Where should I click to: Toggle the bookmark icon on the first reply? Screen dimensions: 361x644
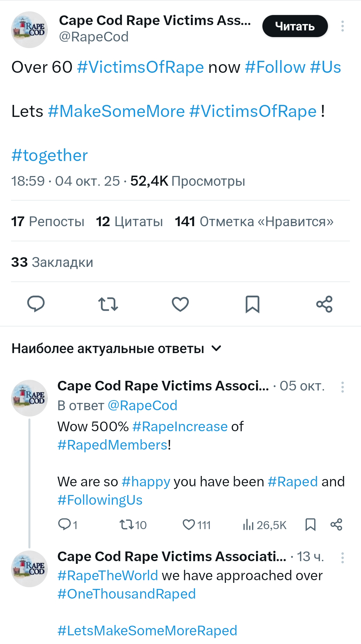(x=311, y=525)
